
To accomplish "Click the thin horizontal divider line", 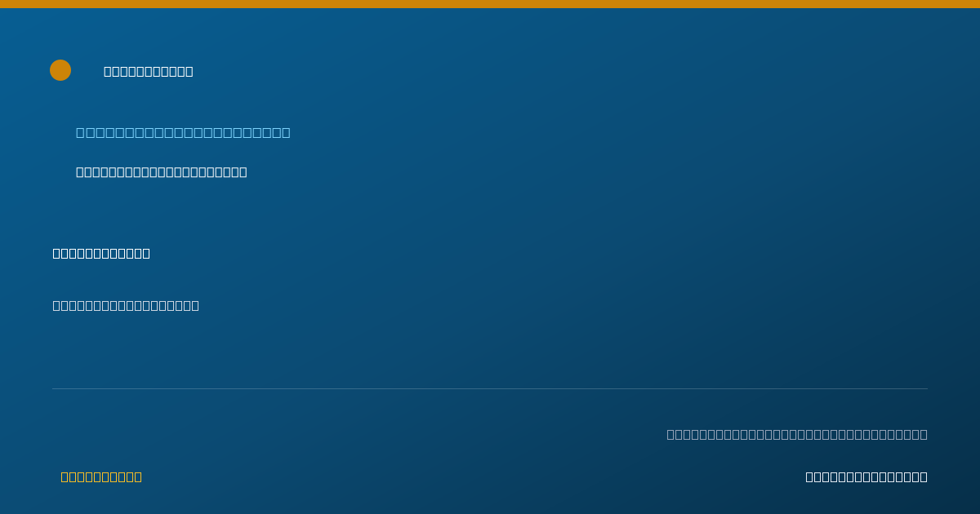I will click(490, 388).
